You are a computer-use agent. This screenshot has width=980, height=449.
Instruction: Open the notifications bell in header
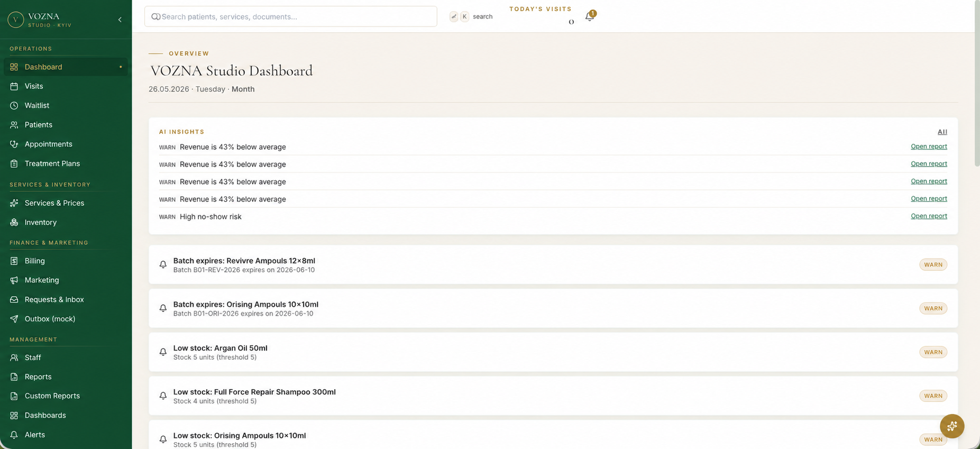589,16
